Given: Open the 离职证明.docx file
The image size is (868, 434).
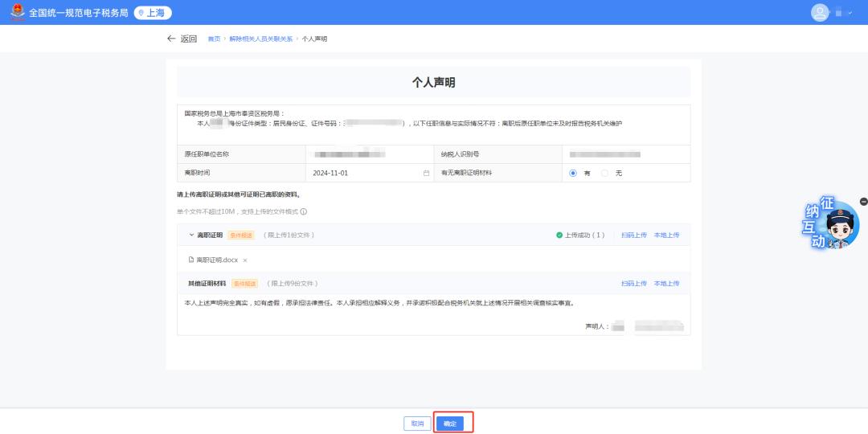Looking at the screenshot, I should [217, 260].
